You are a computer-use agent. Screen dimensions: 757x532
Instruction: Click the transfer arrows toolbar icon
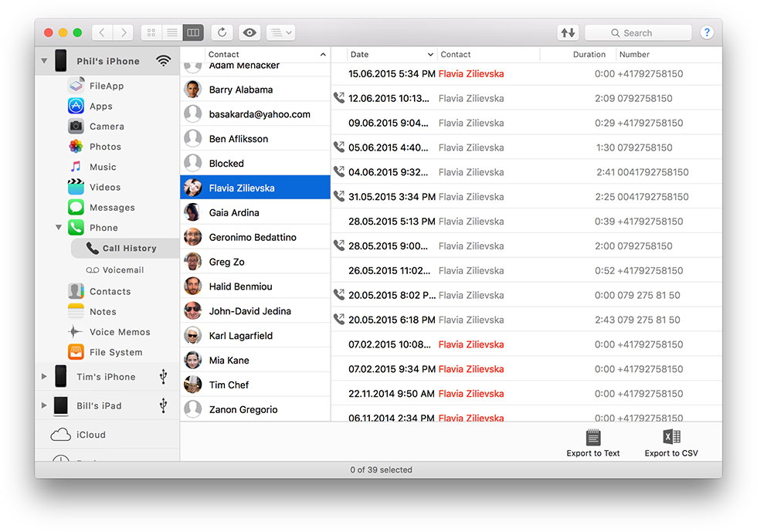tap(568, 32)
